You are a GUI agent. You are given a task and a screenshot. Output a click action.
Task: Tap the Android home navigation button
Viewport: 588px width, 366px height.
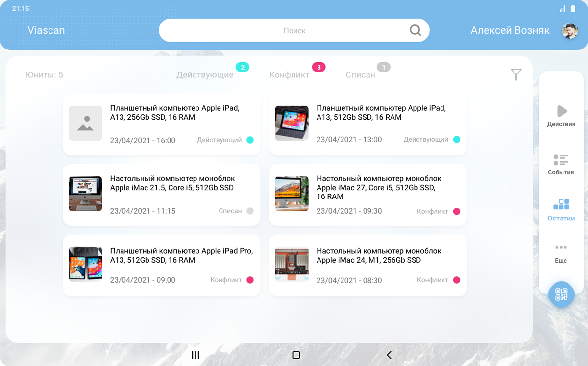(296, 355)
